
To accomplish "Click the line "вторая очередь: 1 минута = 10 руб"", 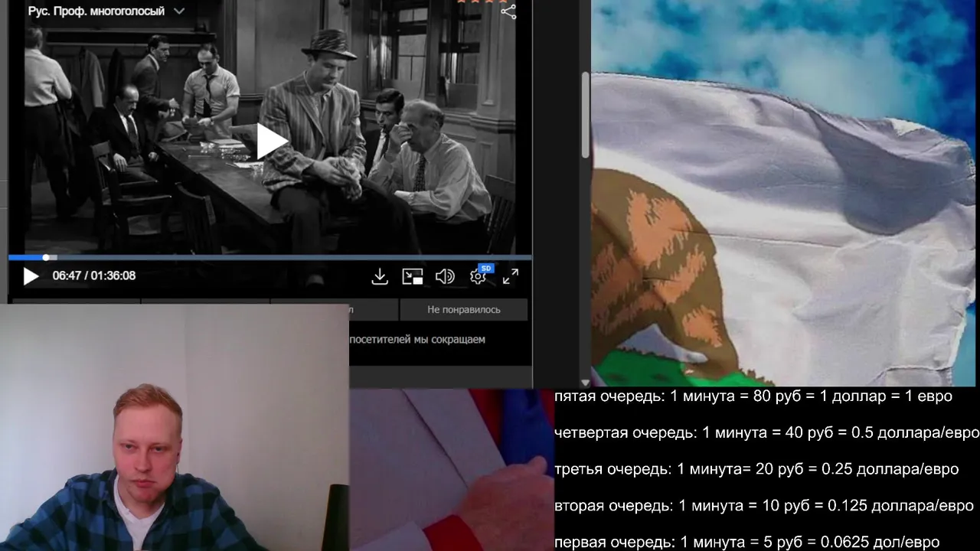I will pyautogui.click(x=764, y=506).
